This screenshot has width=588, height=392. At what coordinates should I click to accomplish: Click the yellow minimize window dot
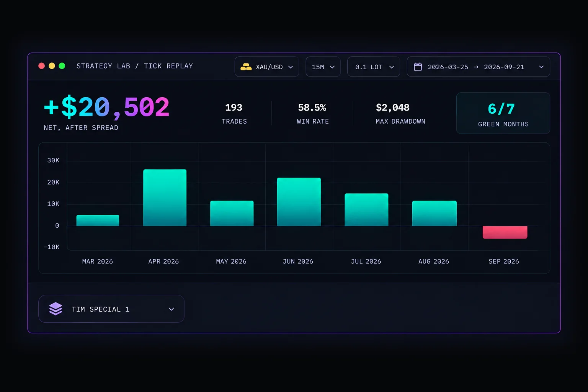(52, 66)
